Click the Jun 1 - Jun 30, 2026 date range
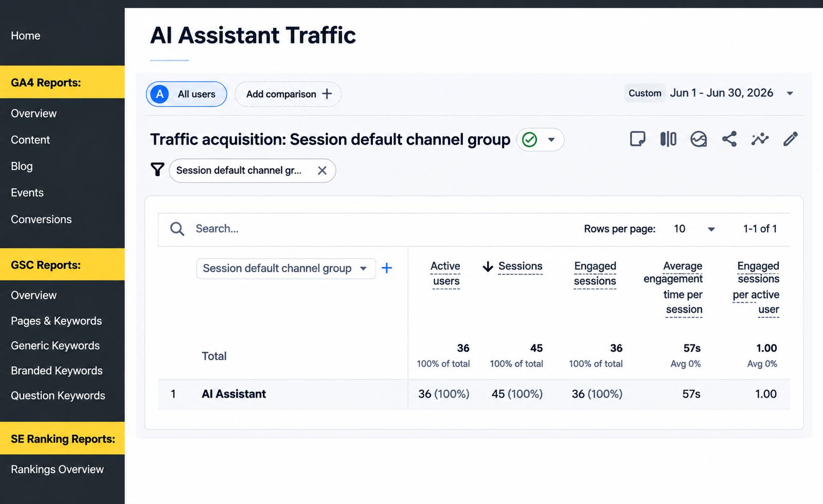Screen dimensions: 823x504 tap(721, 93)
